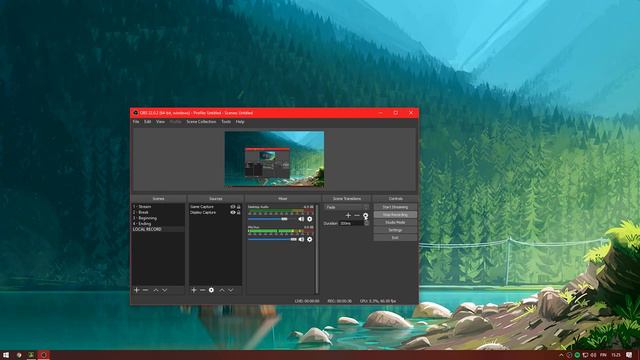Add a new scene with plus icon
640x360 pixels.
pos(137,290)
